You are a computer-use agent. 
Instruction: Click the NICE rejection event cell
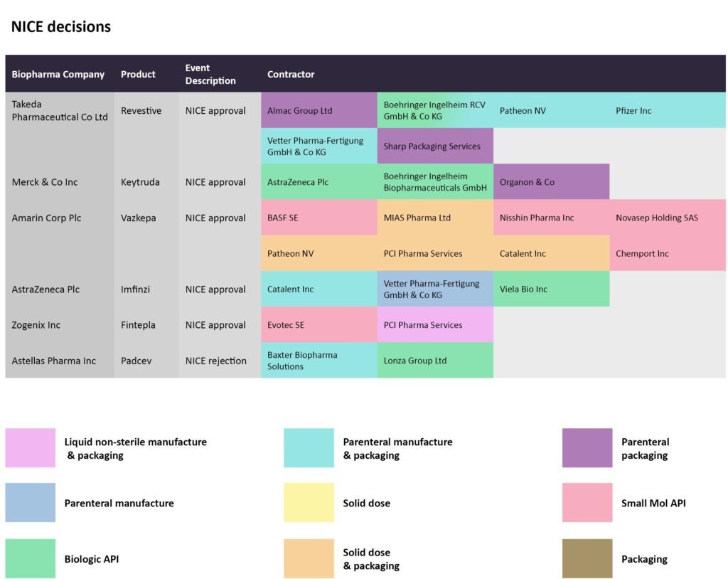[x=216, y=361]
